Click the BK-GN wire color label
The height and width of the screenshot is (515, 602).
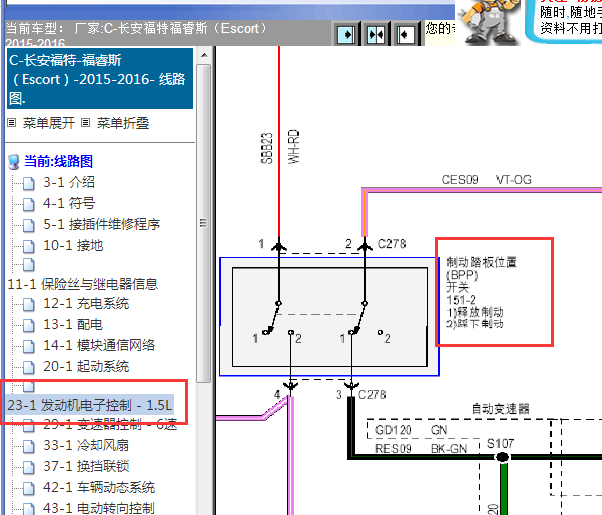(x=449, y=449)
